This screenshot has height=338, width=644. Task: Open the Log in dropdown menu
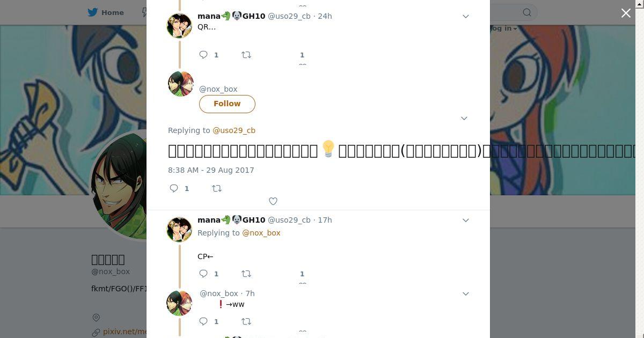502,28
